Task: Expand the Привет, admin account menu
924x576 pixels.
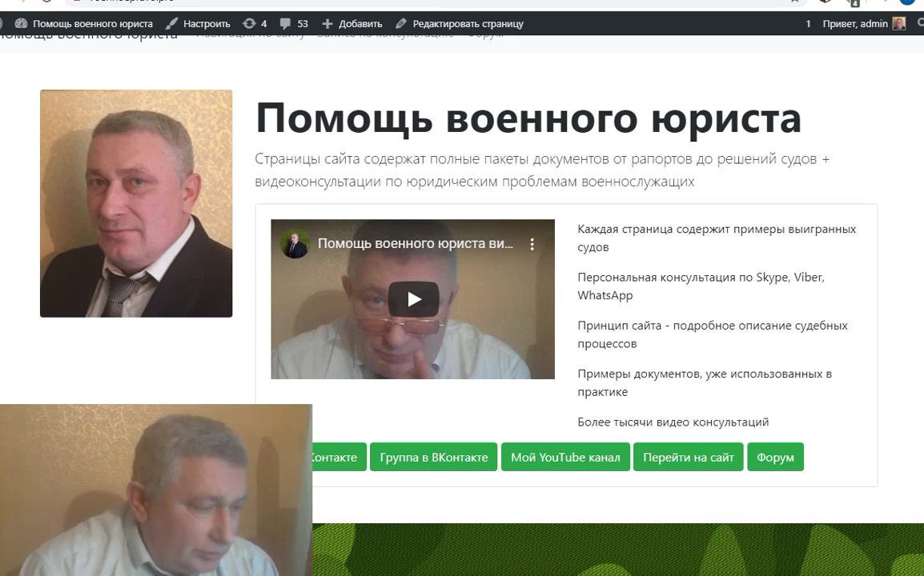Action: pyautogui.click(x=855, y=24)
